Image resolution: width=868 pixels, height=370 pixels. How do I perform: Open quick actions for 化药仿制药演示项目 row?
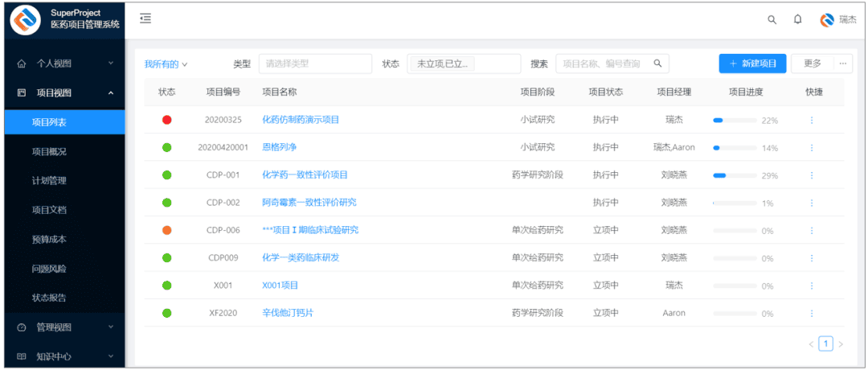812,120
